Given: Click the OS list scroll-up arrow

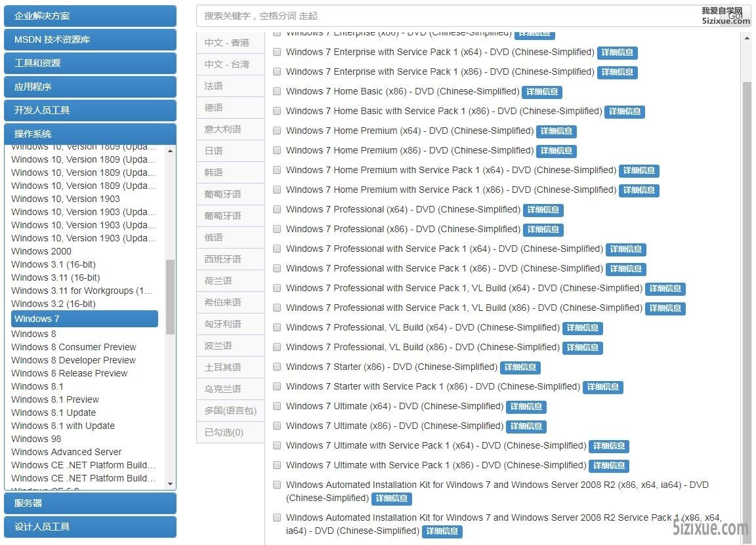Looking at the screenshot, I should click(x=170, y=151).
